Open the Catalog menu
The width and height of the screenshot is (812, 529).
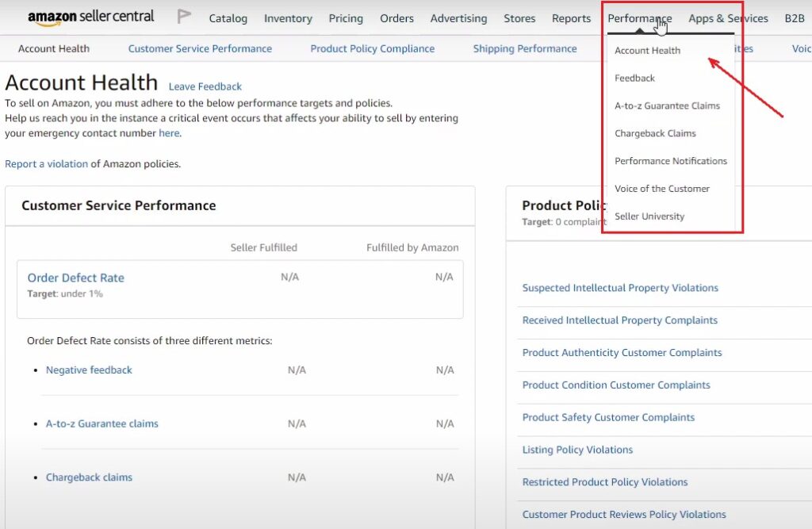228,18
